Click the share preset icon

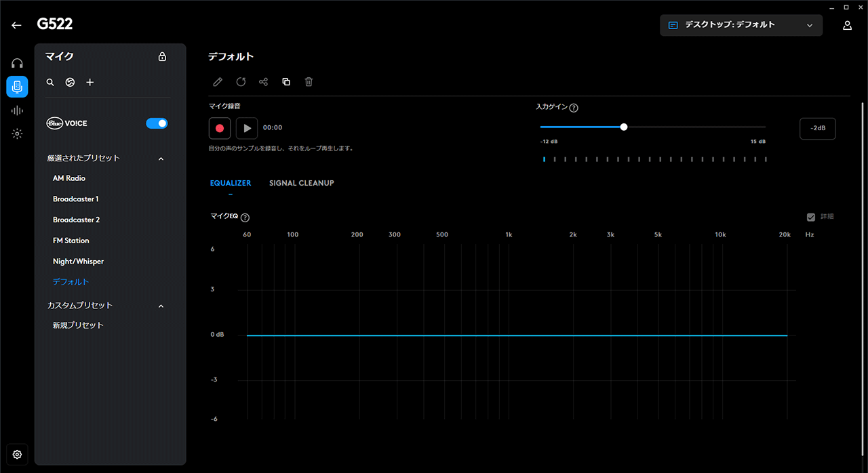click(x=263, y=82)
